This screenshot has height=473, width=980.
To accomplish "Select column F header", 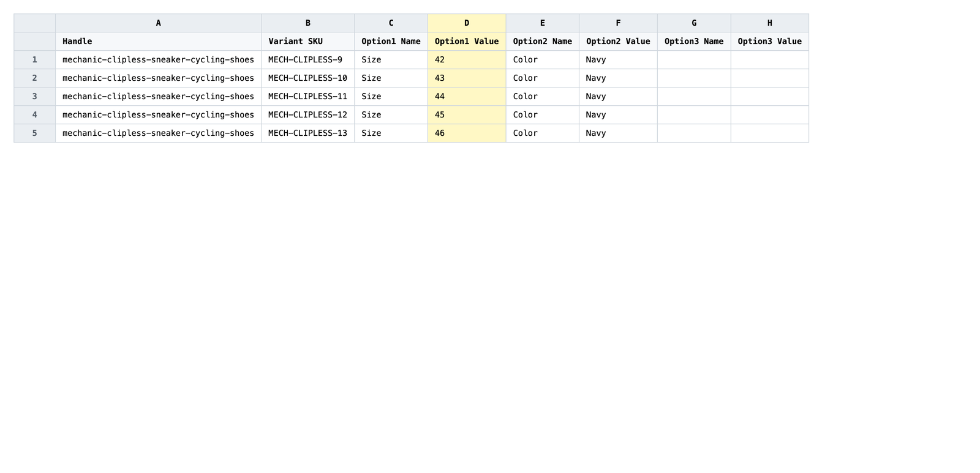I will coord(619,23).
